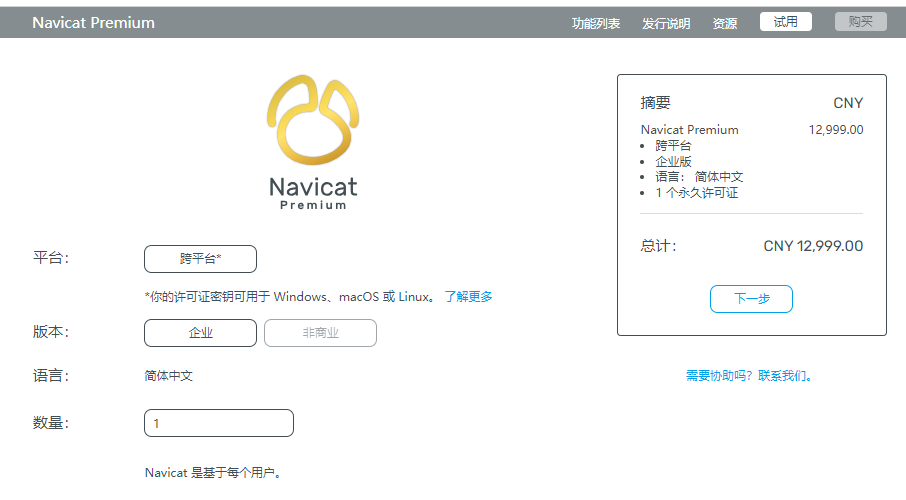
Task: Focus the 数量 quantity input field
Action: click(x=219, y=423)
